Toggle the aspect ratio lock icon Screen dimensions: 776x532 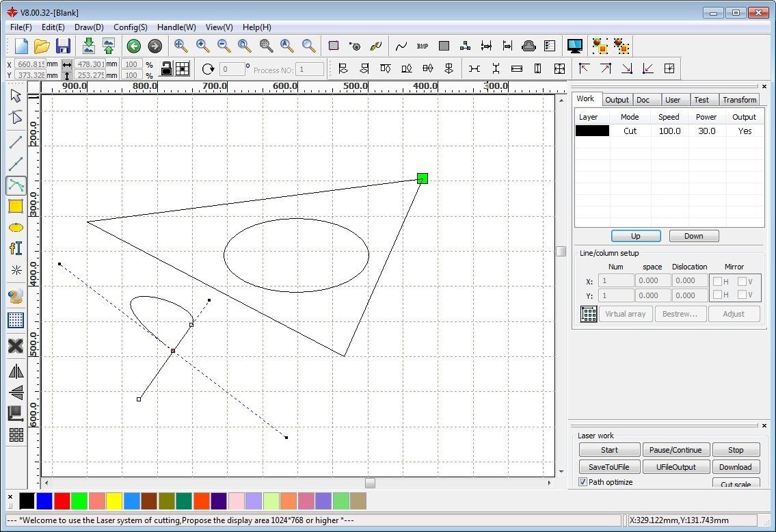165,68
